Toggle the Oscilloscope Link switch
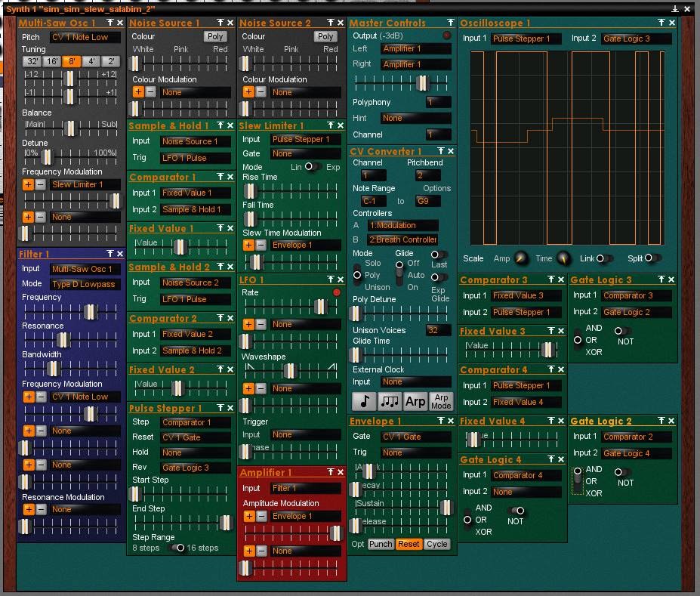 click(603, 258)
